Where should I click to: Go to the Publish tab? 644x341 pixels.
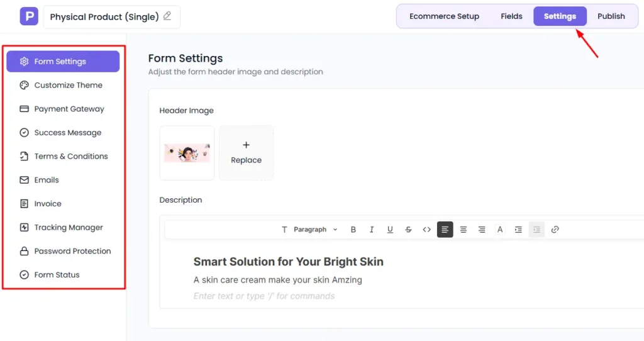[x=611, y=16]
